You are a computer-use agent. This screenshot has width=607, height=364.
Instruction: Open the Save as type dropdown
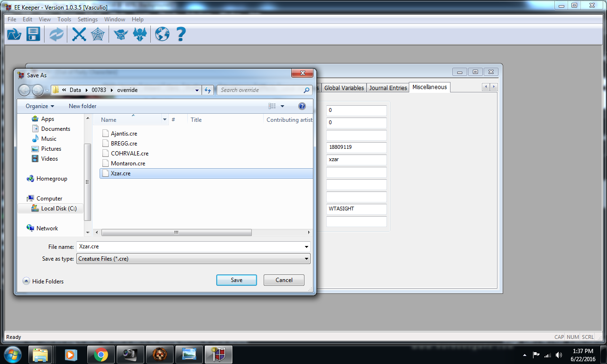click(x=306, y=258)
